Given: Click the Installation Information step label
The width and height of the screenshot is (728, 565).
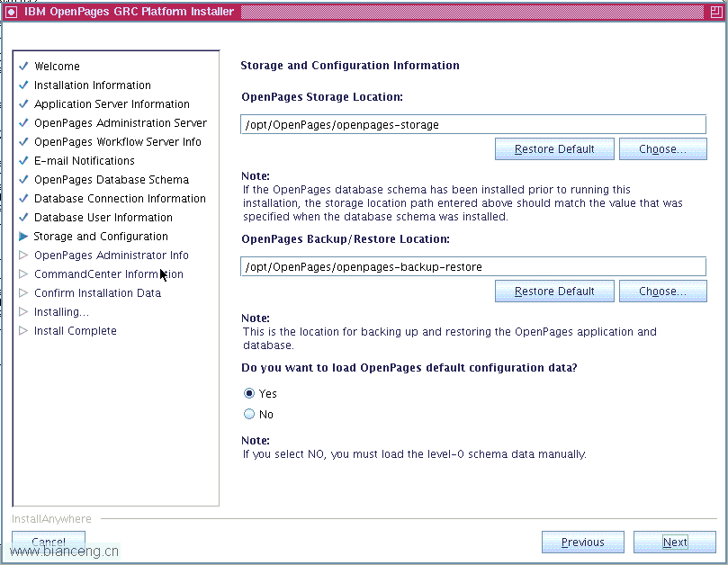Looking at the screenshot, I should pos(93,85).
